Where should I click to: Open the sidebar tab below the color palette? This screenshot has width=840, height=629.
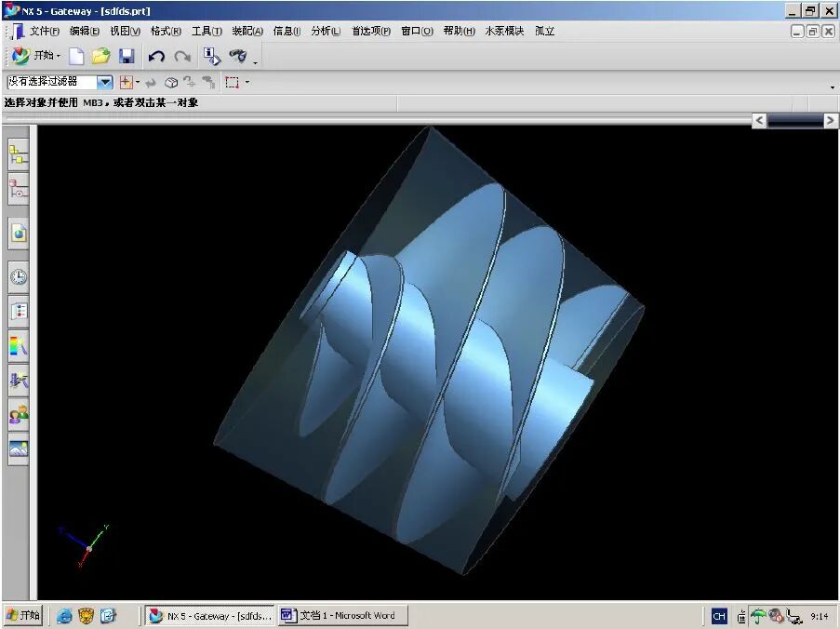click(x=19, y=381)
